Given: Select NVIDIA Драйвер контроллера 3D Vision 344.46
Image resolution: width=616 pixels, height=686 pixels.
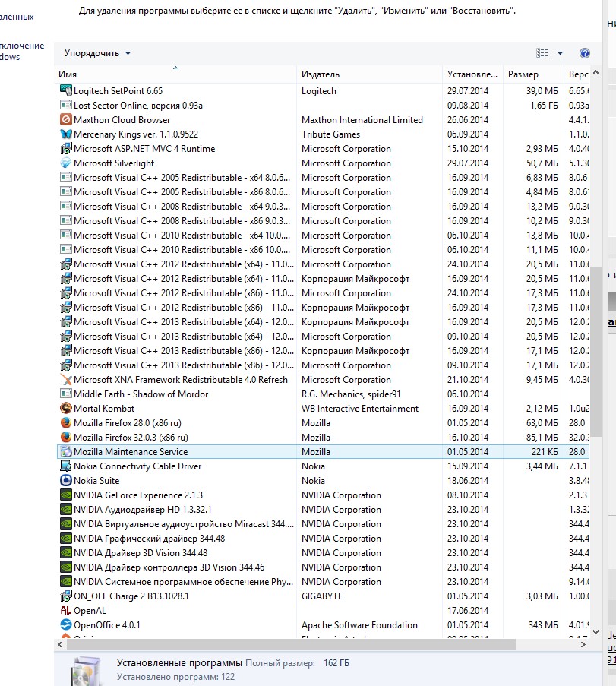Looking at the screenshot, I should point(324,567).
